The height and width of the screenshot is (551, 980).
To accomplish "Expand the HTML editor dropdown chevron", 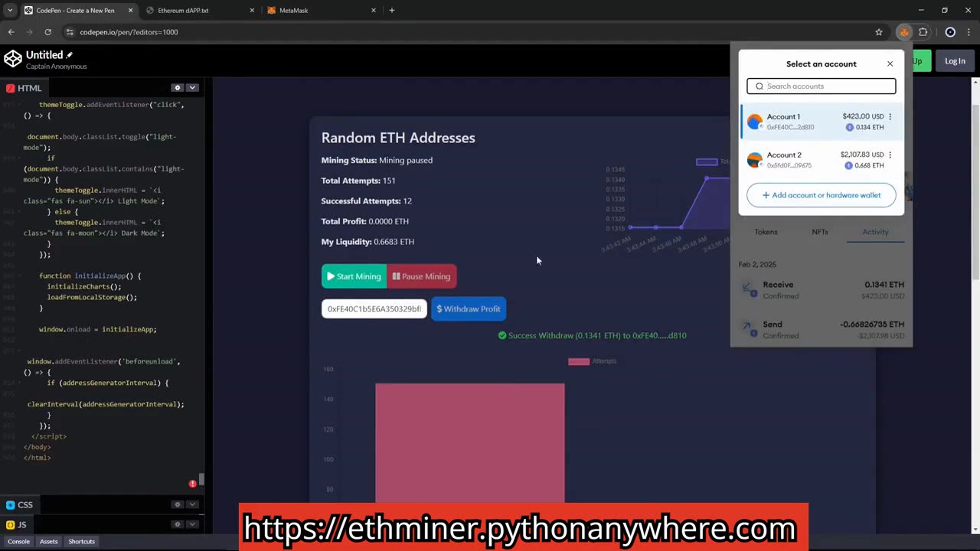I will 193,88.
